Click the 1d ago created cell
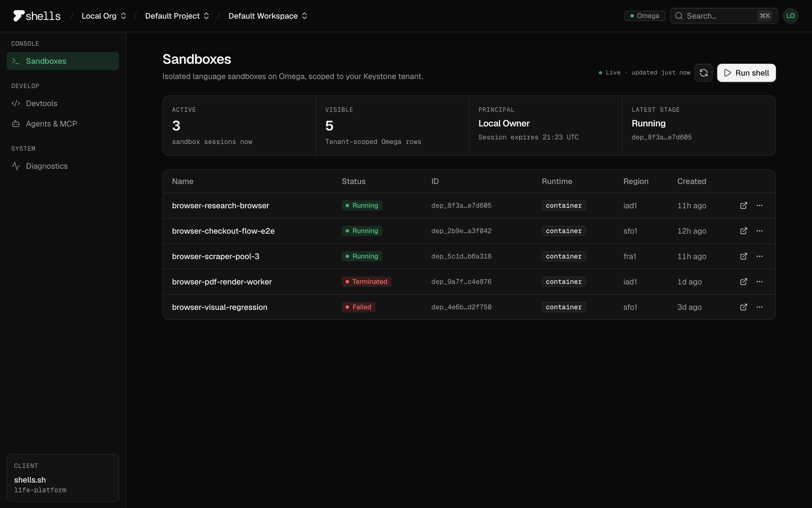Image resolution: width=812 pixels, height=508 pixels. [x=689, y=282]
